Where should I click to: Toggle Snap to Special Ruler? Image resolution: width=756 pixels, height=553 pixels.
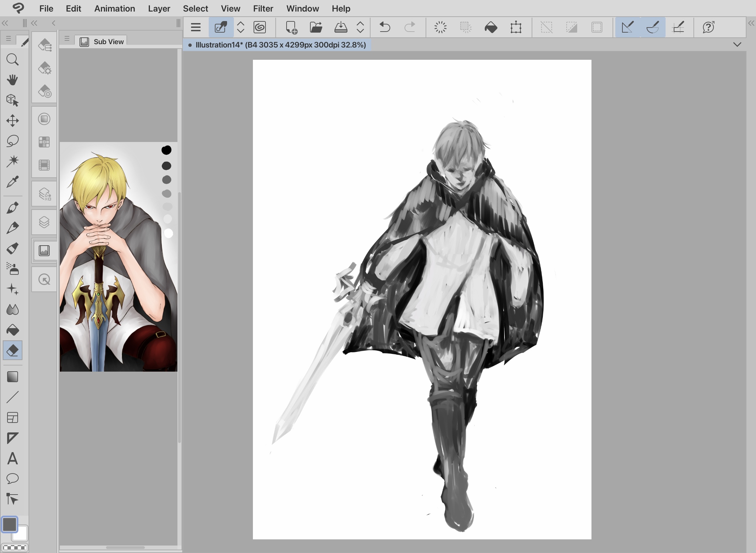[x=653, y=27]
